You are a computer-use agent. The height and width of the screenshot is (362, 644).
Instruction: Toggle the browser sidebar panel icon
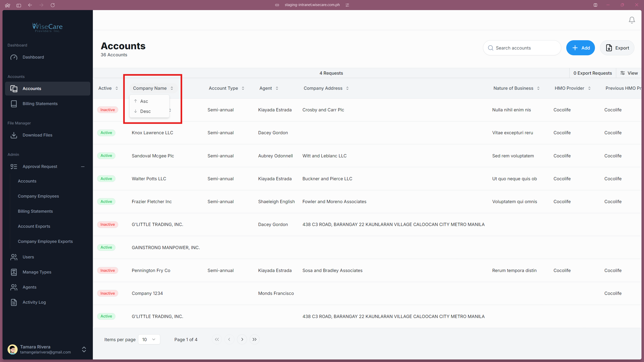[19, 5]
